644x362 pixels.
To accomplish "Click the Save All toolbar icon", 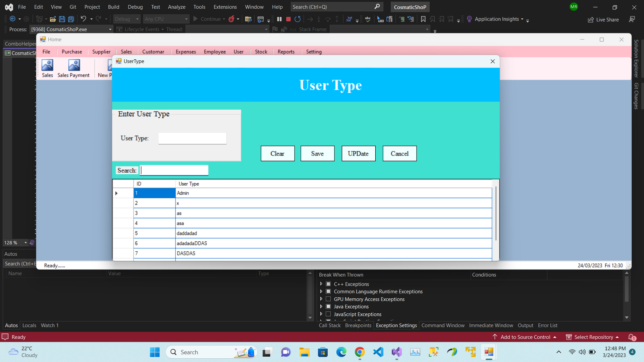I will tap(71, 19).
